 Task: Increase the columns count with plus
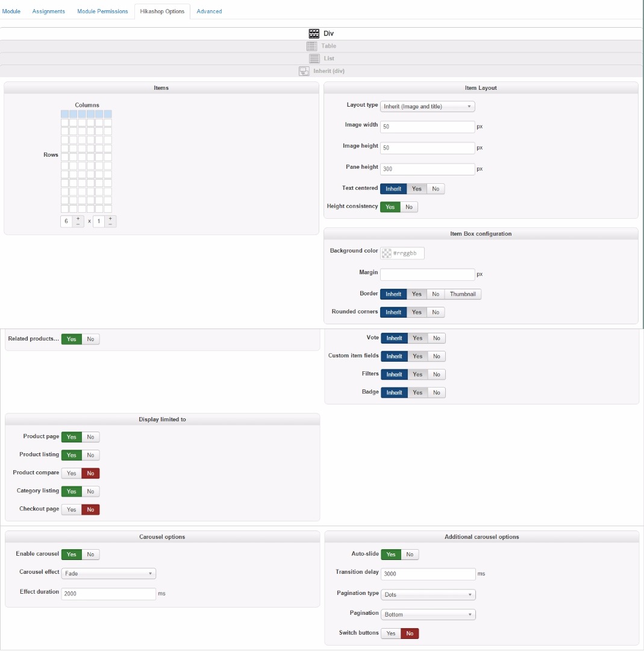pos(78,218)
